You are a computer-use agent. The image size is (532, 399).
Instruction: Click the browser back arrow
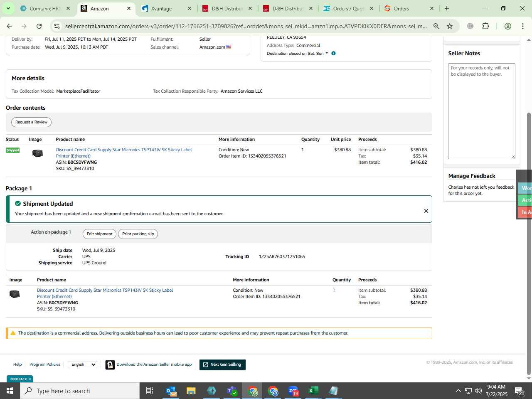tap(9, 26)
